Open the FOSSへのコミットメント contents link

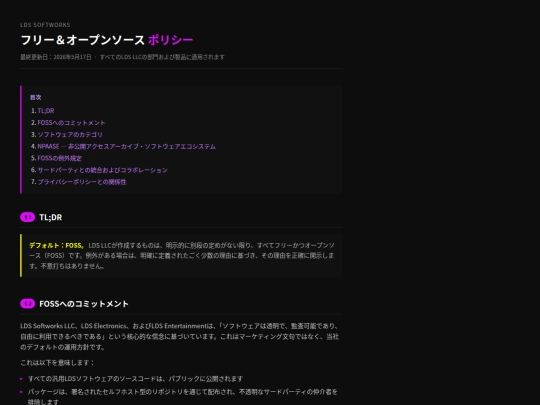click(71, 123)
